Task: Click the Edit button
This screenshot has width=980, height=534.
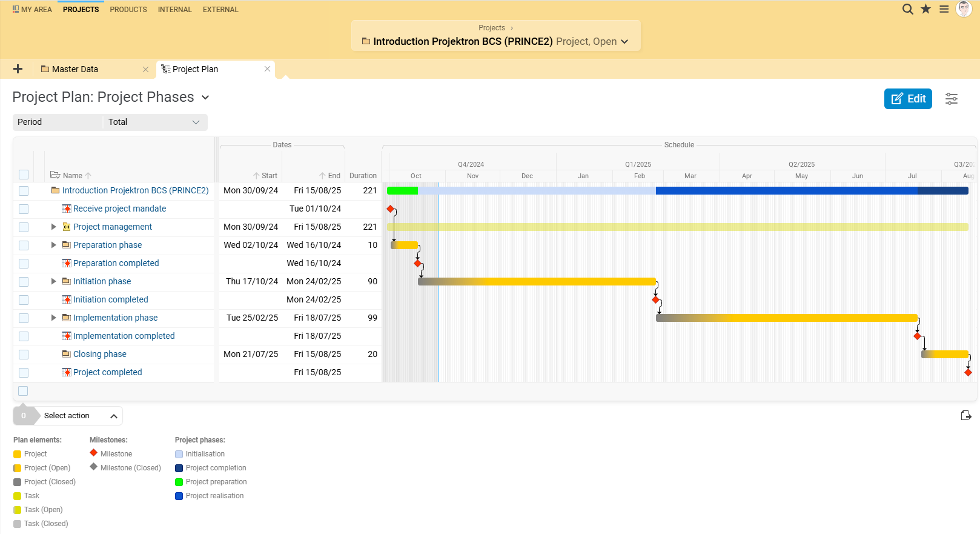Action: pos(908,99)
